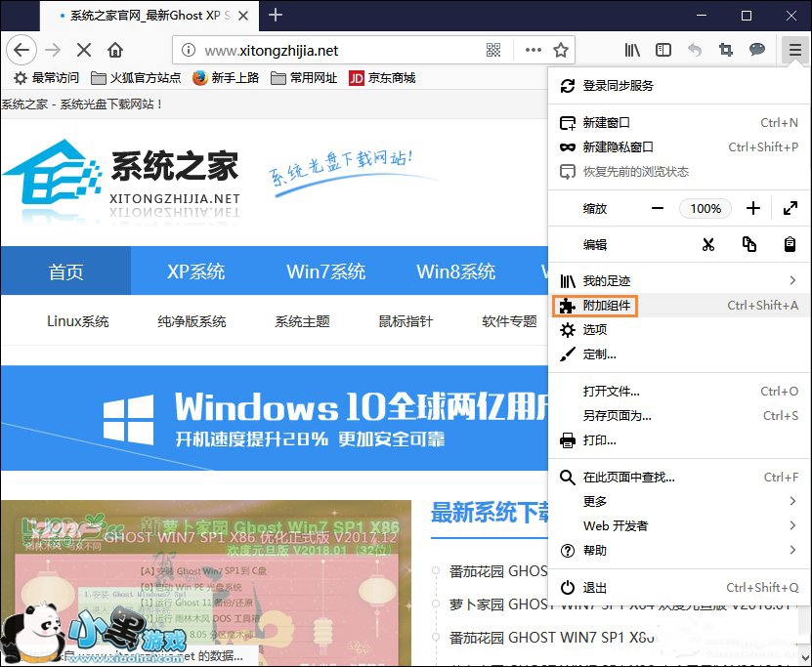Open the Ghost Win7 SP1 X86 slideshow image

[x=205, y=583]
